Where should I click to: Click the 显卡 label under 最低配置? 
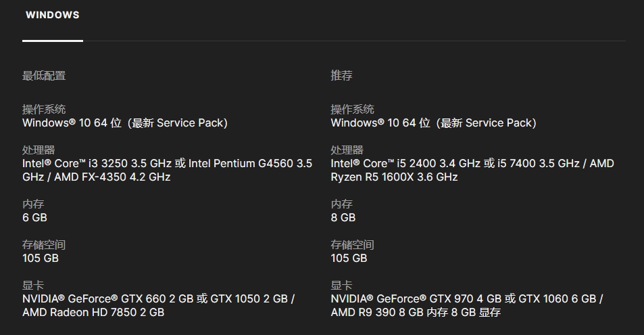[33, 285]
